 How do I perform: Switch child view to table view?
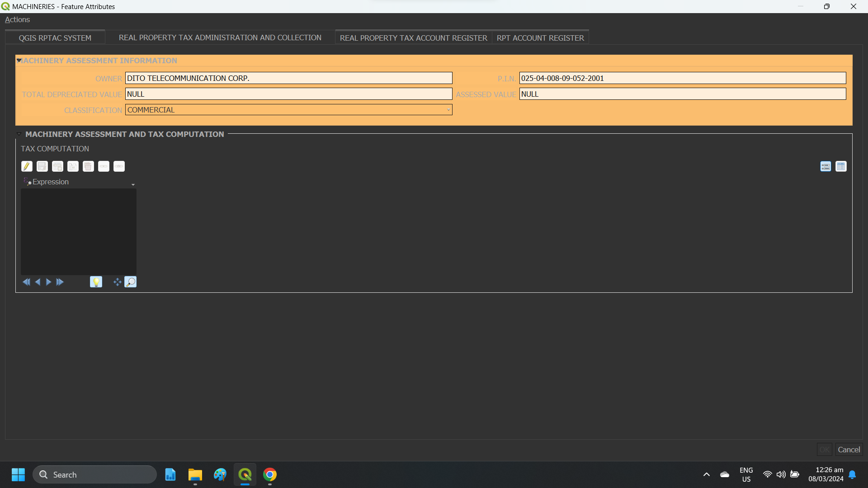[841, 166]
